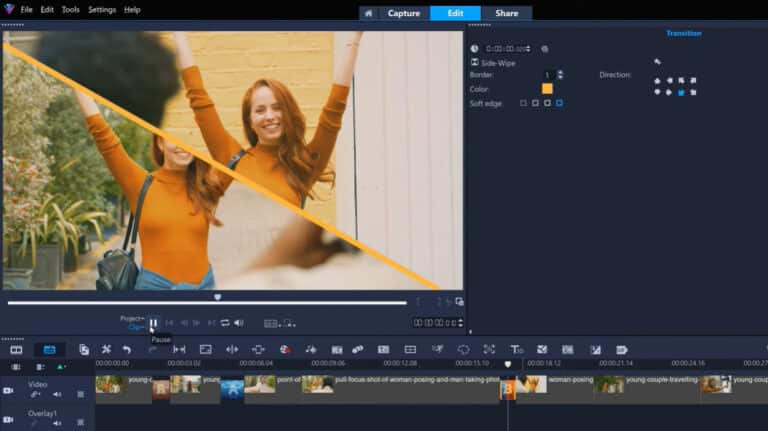The image size is (768, 431).
Task: Open the timeline customize tools button
Action: point(106,350)
